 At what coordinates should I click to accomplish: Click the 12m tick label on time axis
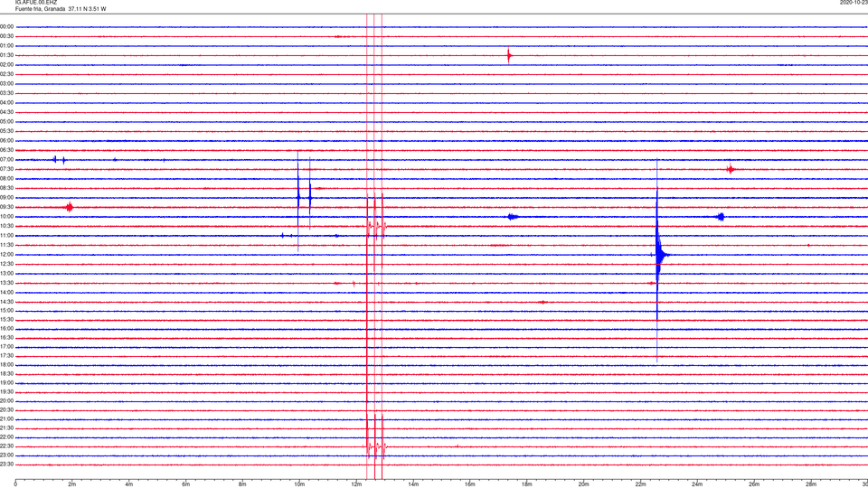pos(356,484)
